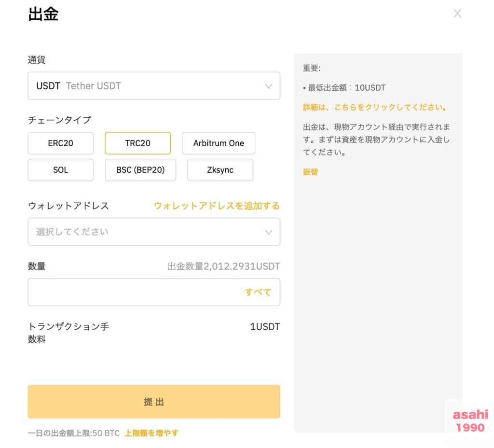Select the Zksync chain type
The width and height of the screenshot is (494, 448).
click(220, 170)
